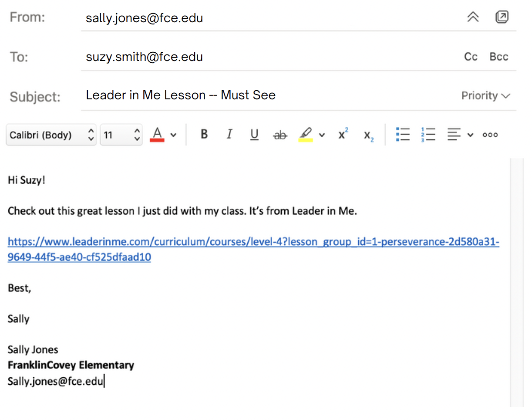532x420 pixels.
Task: Open more formatting options
Action: [490, 135]
